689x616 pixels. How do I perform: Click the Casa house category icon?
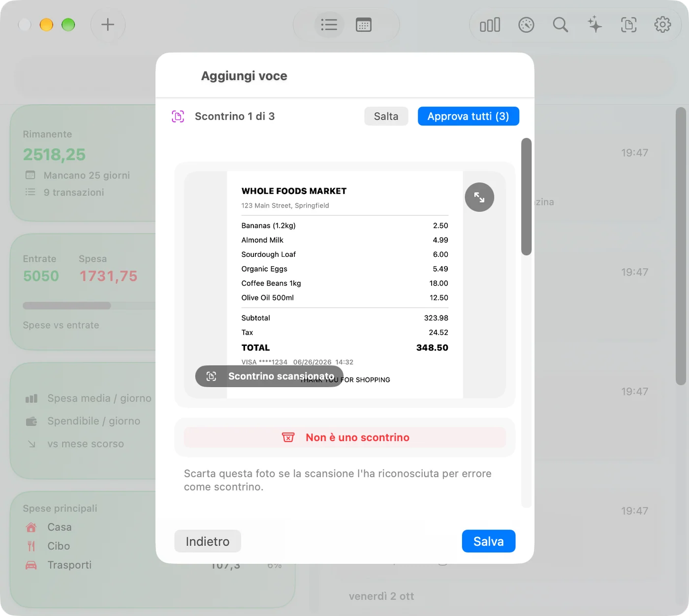[31, 527]
